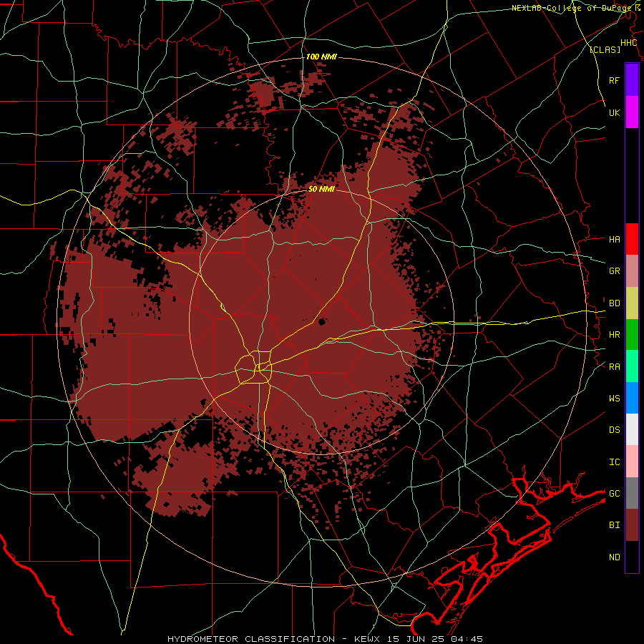644x644 pixels.
Task: Click the RA light green legend swatch
Action: [632, 366]
